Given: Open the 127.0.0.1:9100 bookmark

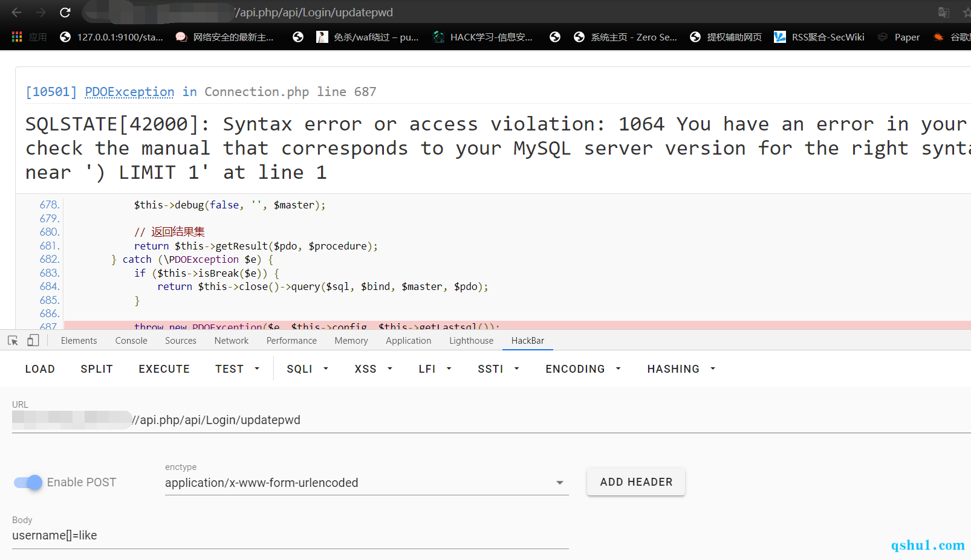Looking at the screenshot, I should (111, 37).
